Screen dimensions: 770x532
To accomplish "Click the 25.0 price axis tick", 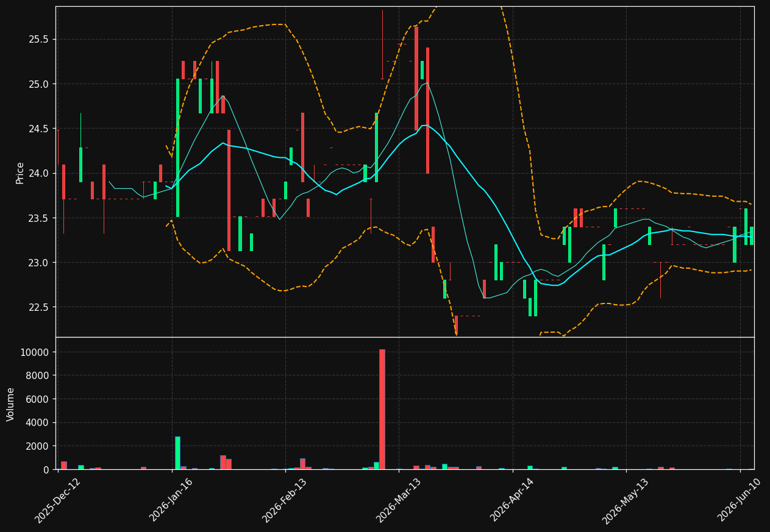I will pos(40,83).
